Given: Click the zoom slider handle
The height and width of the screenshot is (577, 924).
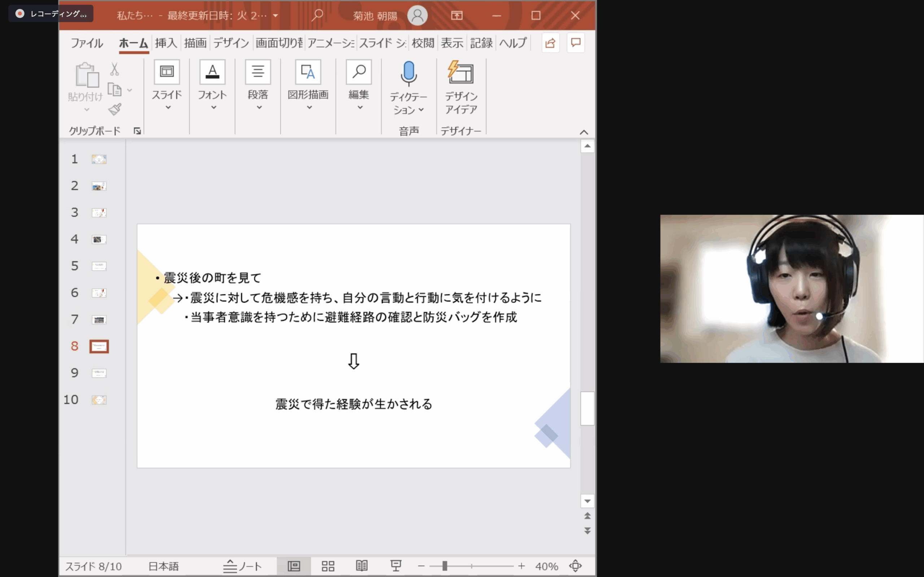Looking at the screenshot, I should point(444,566).
